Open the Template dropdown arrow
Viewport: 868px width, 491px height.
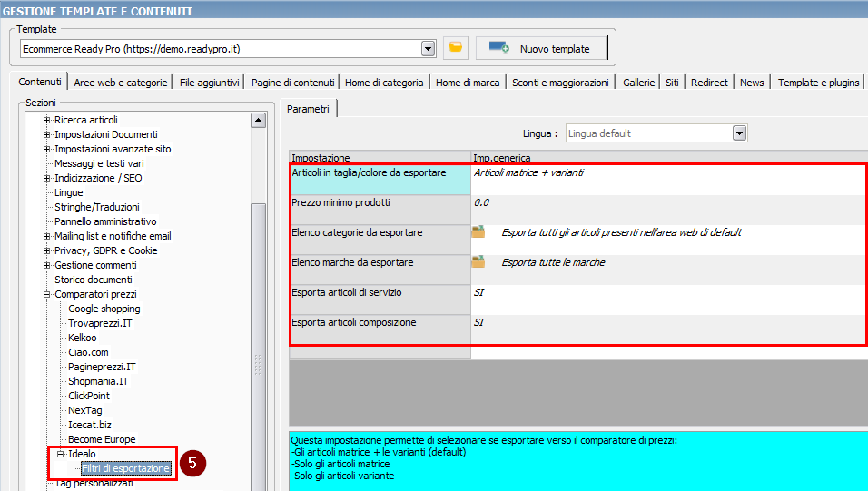click(x=428, y=49)
